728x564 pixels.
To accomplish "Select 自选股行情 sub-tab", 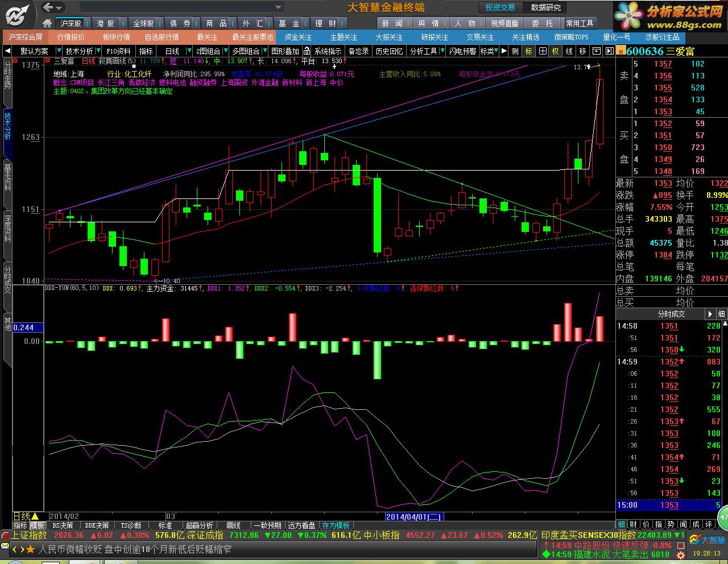I will [162, 37].
